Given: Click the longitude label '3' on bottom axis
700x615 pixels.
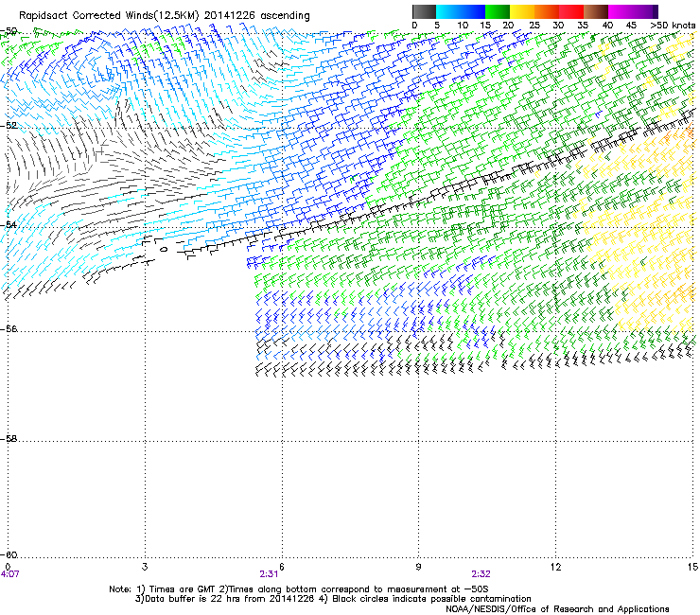Looking at the screenshot, I should [145, 567].
